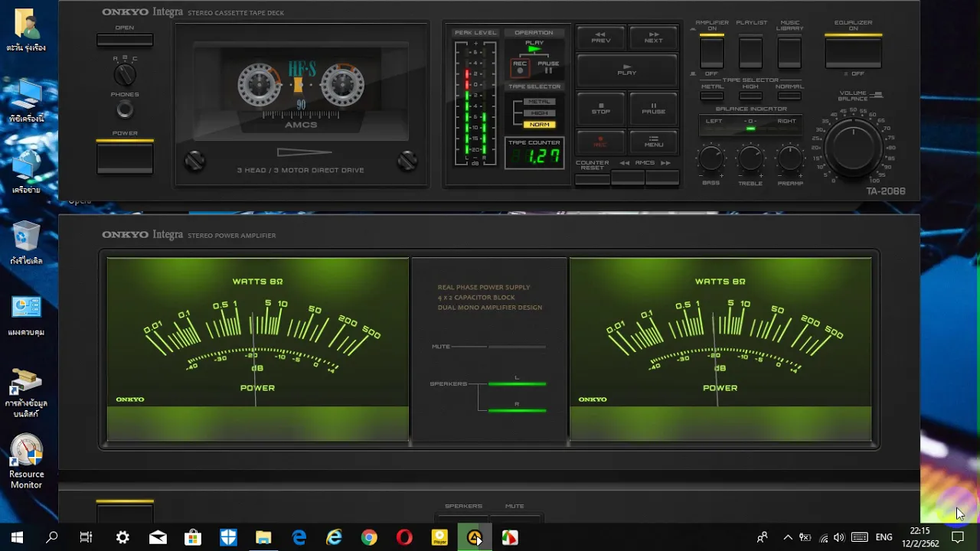Select the NORMAL tape selector button
This screenshot has height=551, width=980.
[x=789, y=96]
